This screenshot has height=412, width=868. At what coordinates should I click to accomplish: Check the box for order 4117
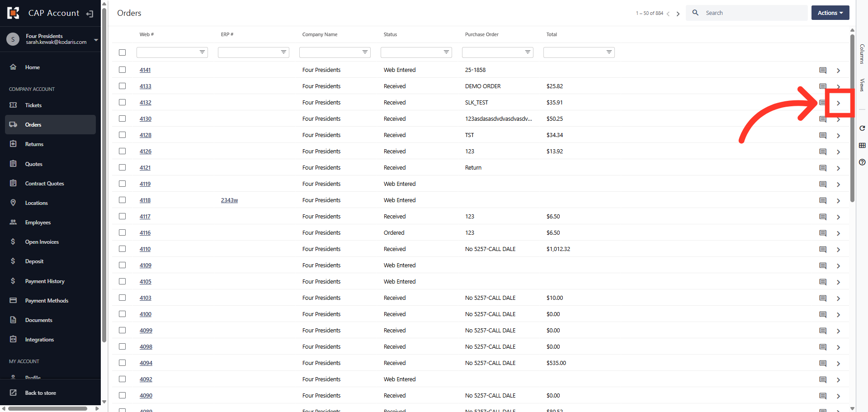122,216
